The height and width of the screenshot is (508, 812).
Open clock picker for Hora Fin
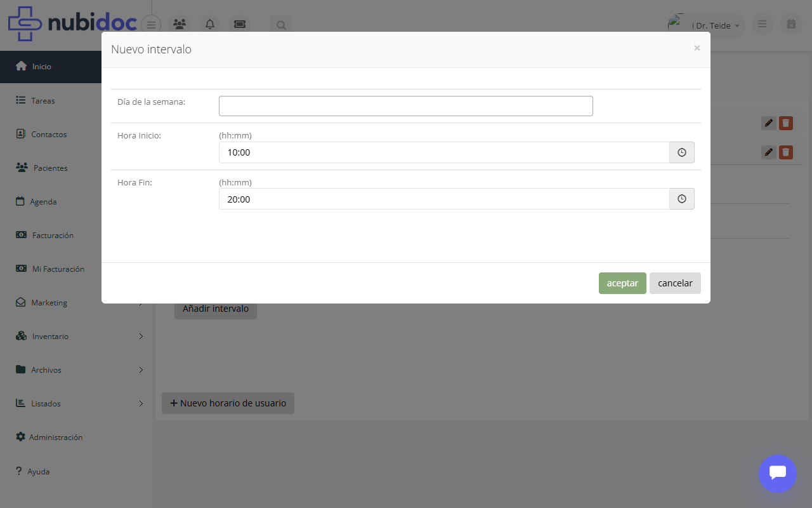point(682,199)
